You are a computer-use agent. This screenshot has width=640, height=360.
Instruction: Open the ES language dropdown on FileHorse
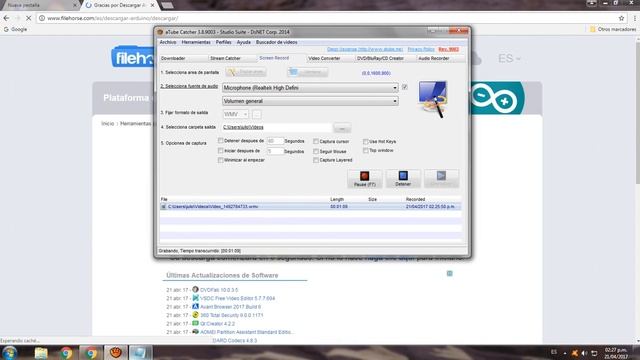click(x=509, y=58)
